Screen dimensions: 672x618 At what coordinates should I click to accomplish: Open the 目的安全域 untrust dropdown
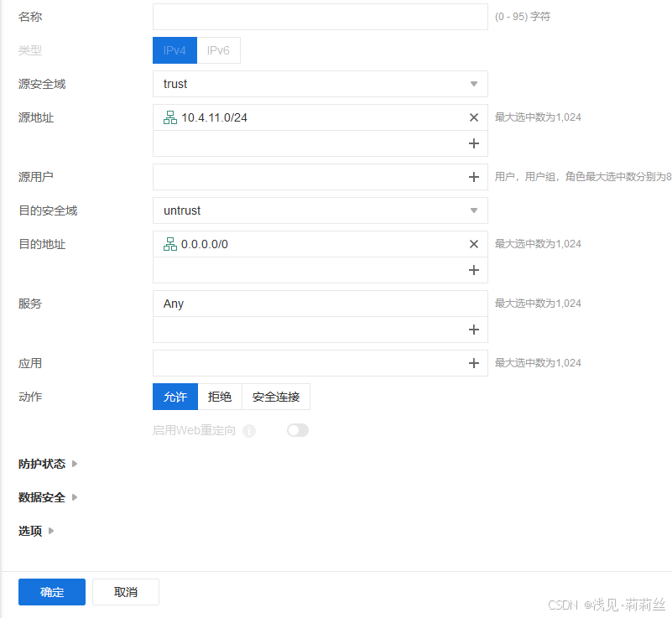[320, 210]
